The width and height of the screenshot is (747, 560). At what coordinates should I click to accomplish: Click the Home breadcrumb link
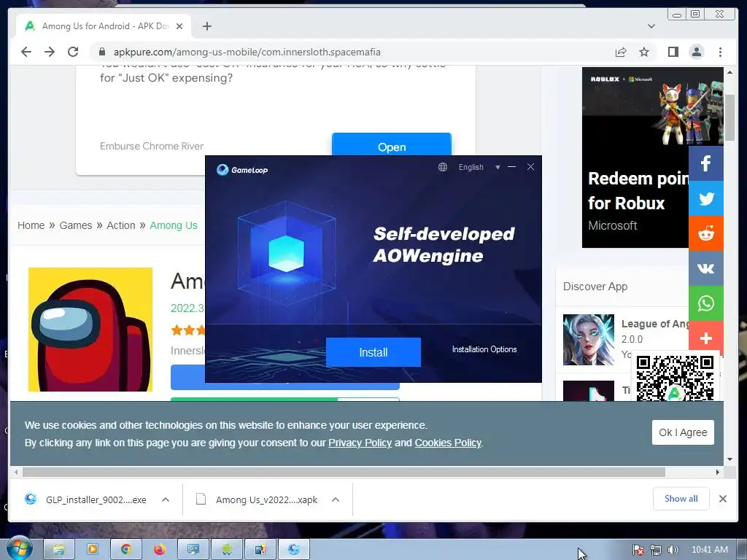(31, 225)
